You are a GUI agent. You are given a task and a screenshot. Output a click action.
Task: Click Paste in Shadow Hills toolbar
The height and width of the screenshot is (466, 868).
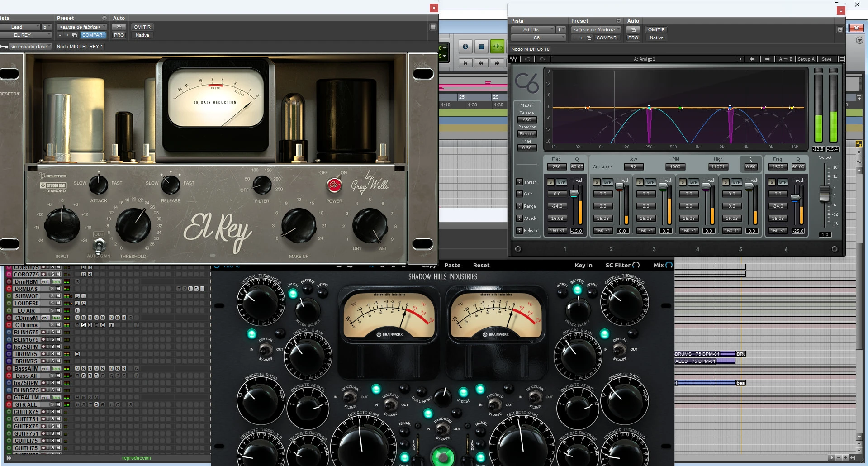coord(452,265)
